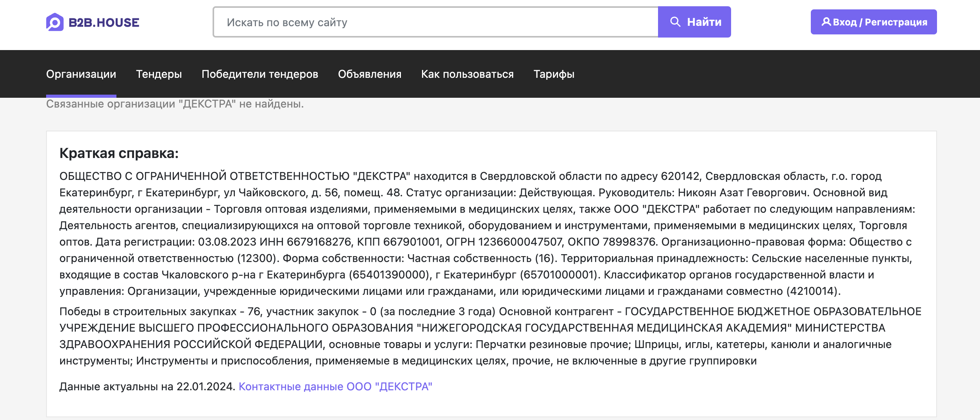Image resolution: width=980 pixels, height=420 pixels.
Task: Click the B2B.HOUSE brand name text
Action: (x=104, y=23)
